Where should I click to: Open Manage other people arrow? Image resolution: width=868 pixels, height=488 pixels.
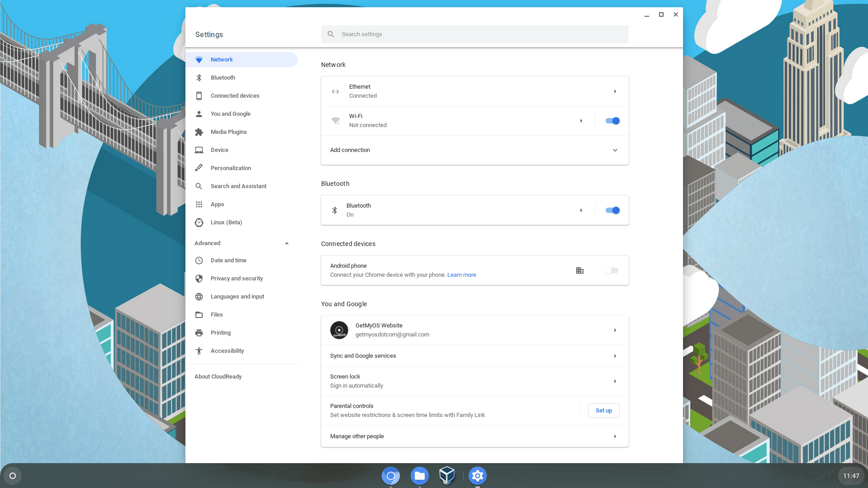pos(615,436)
